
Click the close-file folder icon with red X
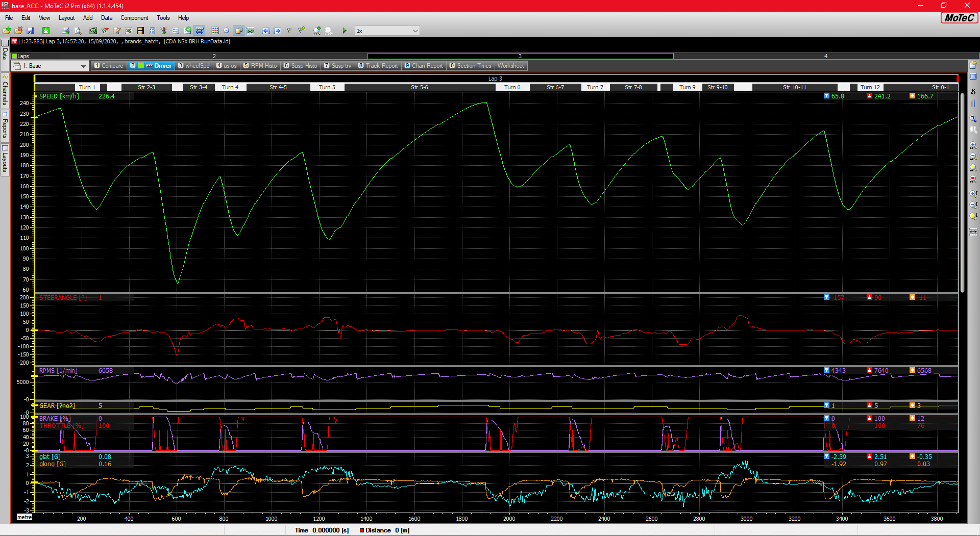[18, 31]
